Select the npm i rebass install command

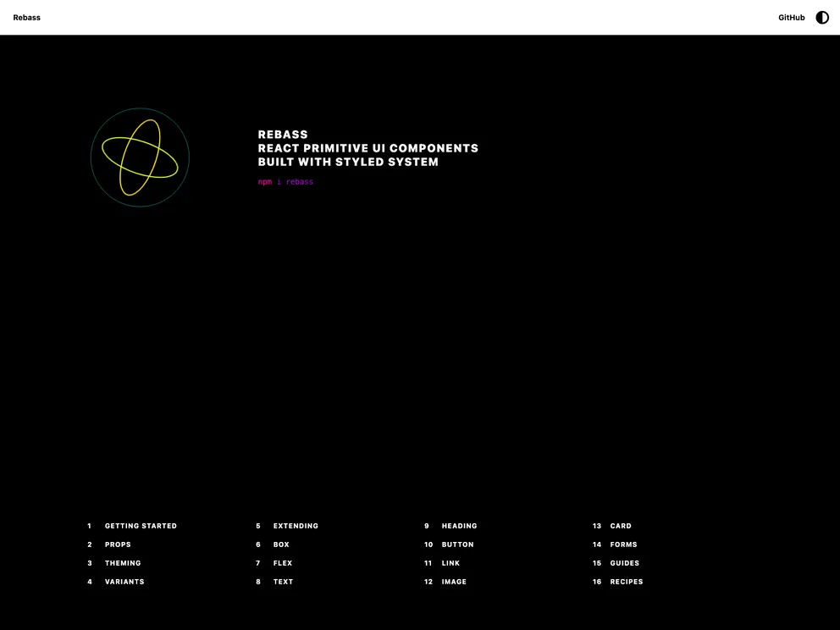285,181
